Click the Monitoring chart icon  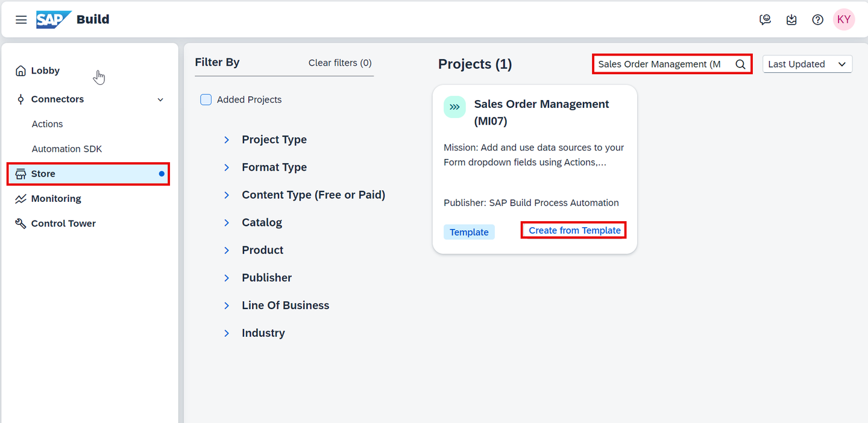pos(20,199)
